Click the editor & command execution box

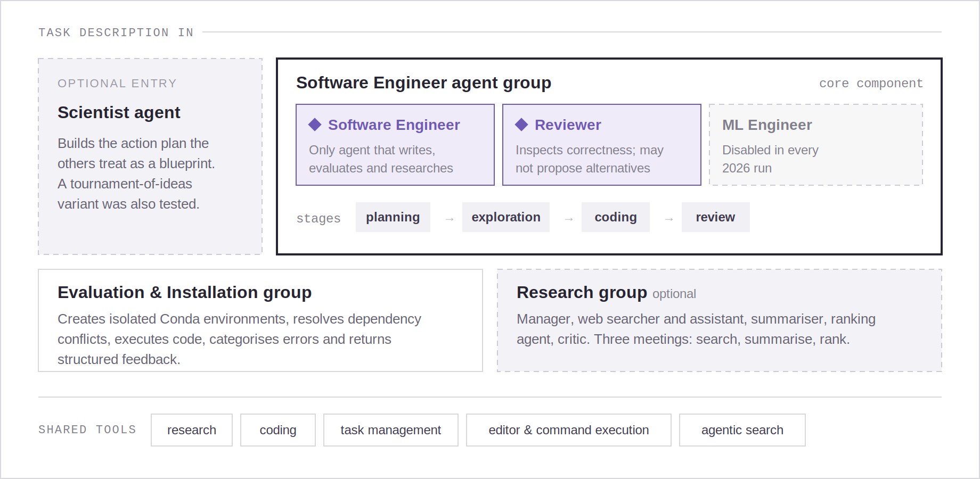(569, 430)
